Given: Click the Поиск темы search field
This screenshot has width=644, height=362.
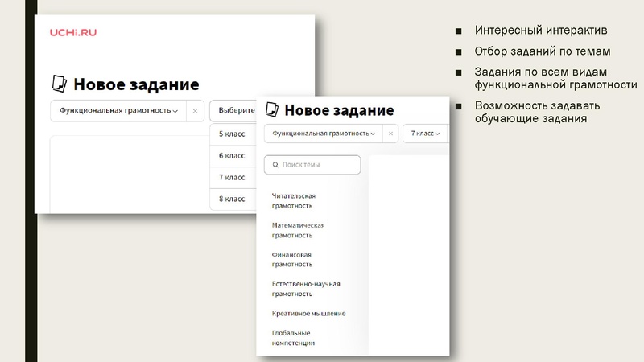Looking at the screenshot, I should point(312,165).
